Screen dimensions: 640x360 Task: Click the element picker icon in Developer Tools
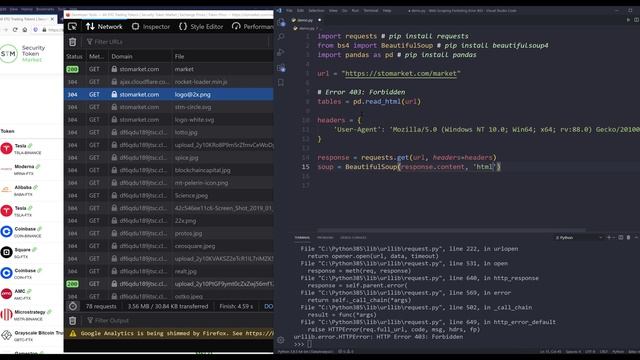[73, 27]
